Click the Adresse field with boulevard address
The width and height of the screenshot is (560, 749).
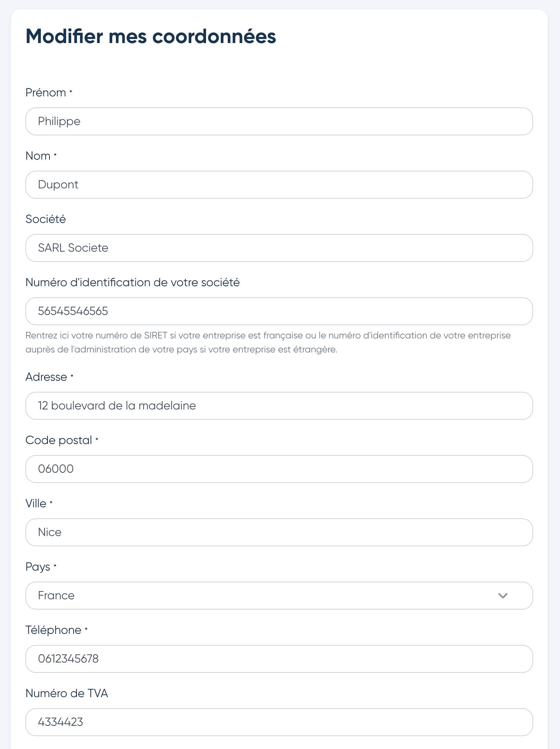tap(279, 406)
